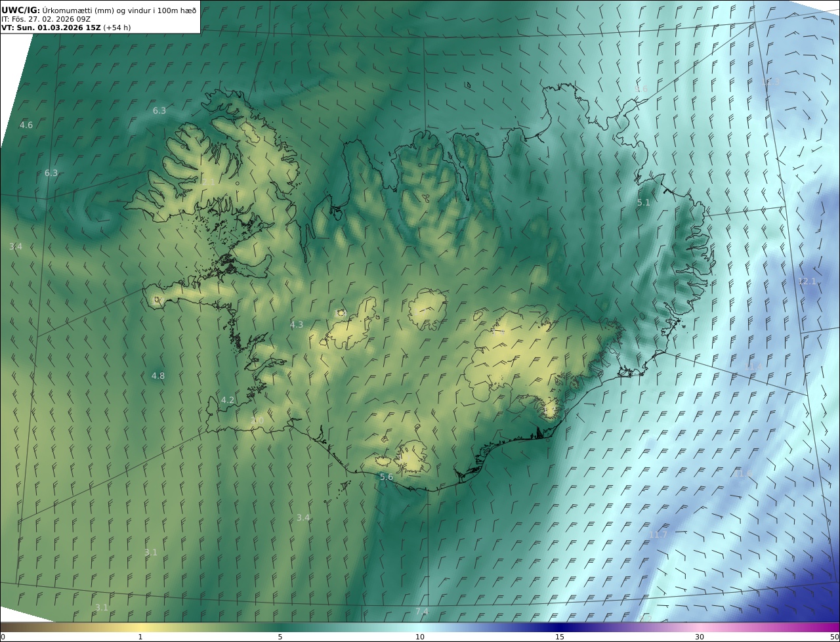Click the 6.3 label north of the Westfjords
840x642 pixels.
click(159, 110)
